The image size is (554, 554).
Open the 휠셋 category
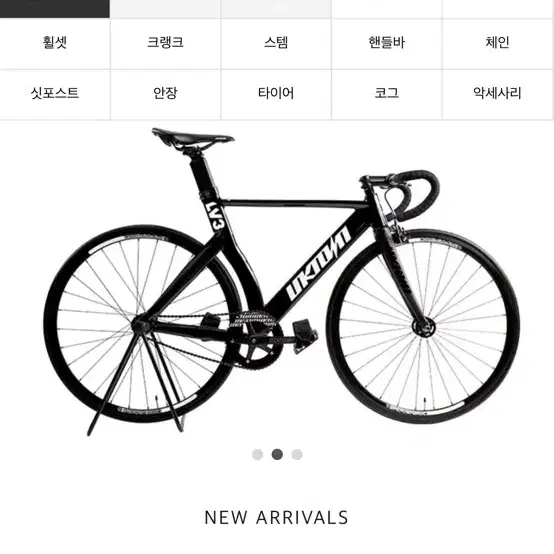pyautogui.click(x=55, y=44)
